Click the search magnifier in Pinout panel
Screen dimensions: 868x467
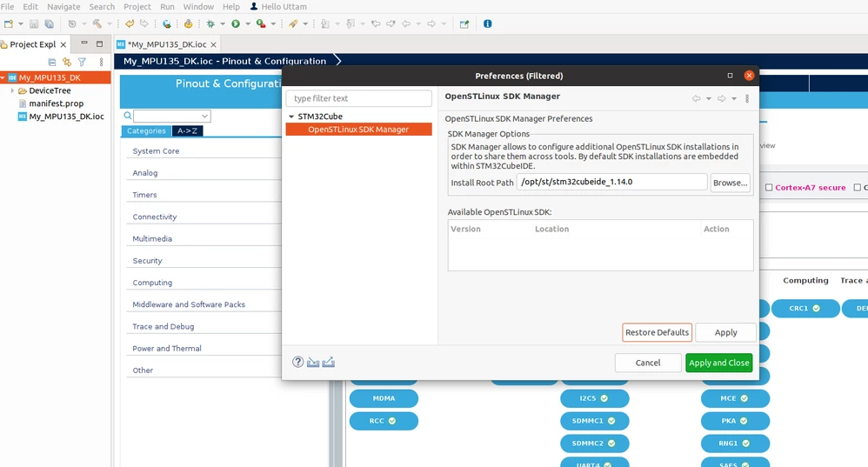pos(128,116)
